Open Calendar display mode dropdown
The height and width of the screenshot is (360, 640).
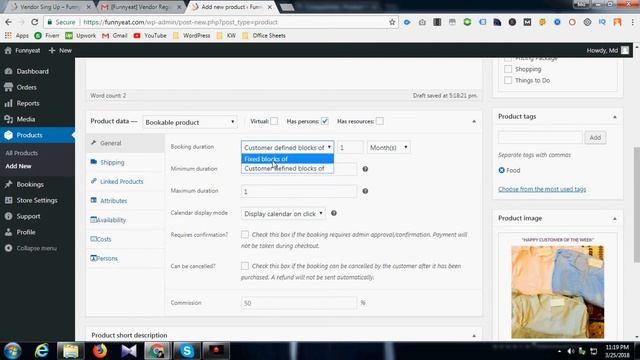tap(283, 213)
